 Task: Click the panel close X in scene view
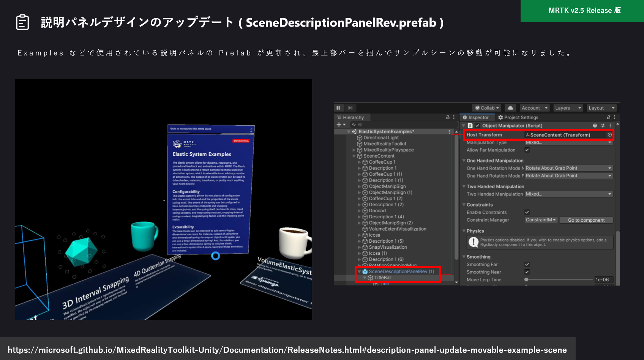[251, 129]
